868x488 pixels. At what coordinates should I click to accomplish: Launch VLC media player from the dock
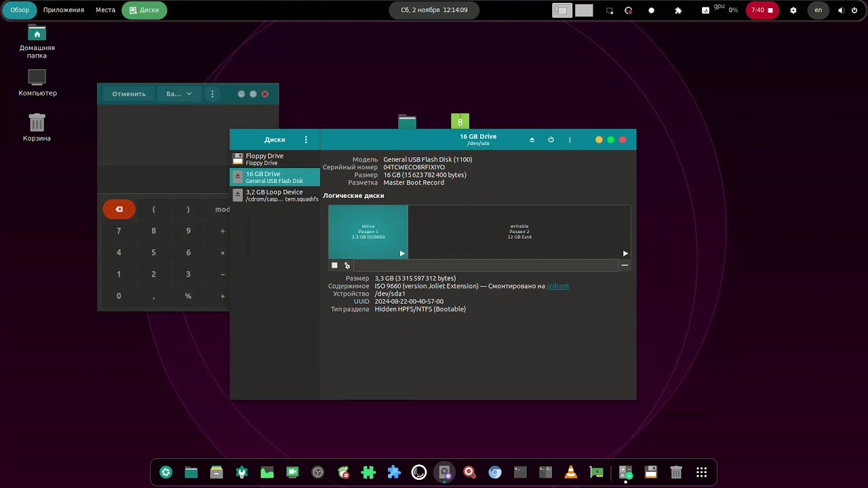tap(571, 472)
